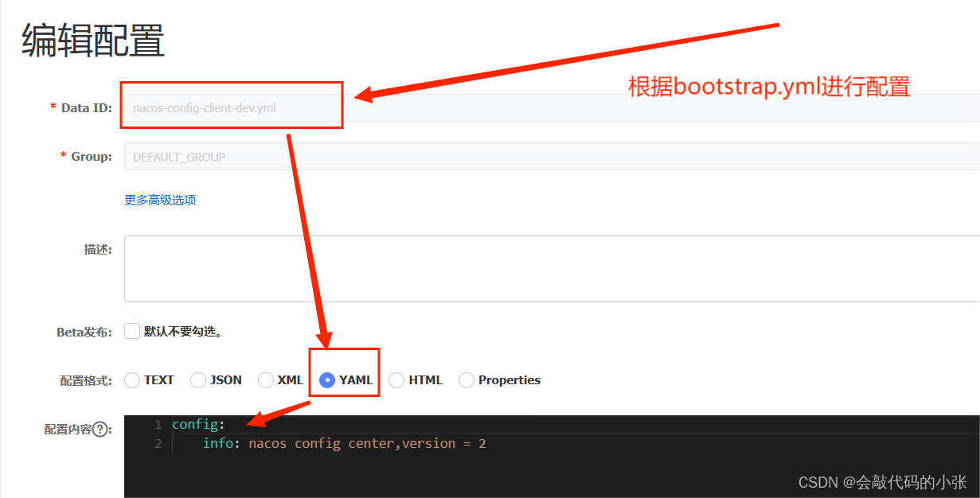Click the Group field showing DEFAULT_GROUP

coord(552,157)
